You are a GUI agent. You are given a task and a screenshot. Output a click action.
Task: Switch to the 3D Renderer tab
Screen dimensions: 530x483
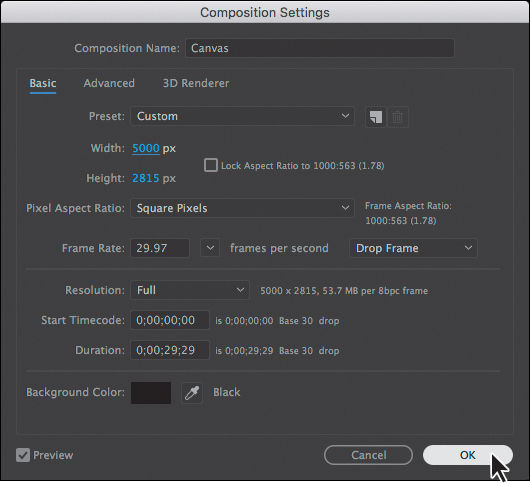pos(196,83)
